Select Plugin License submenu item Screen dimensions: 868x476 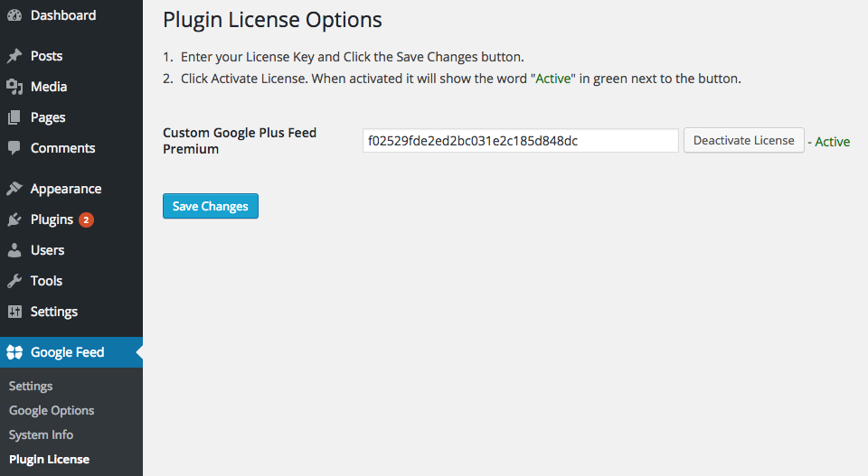[x=49, y=460]
